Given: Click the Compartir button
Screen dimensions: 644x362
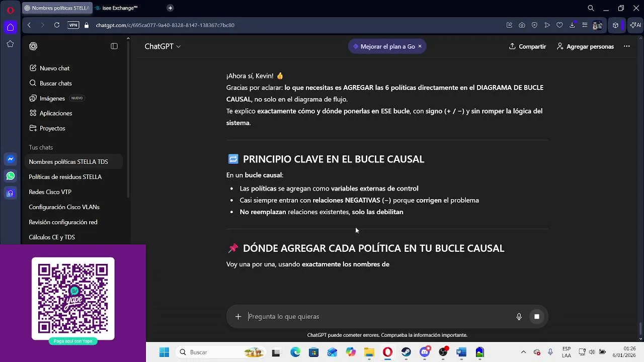Looking at the screenshot, I should 527,46.
